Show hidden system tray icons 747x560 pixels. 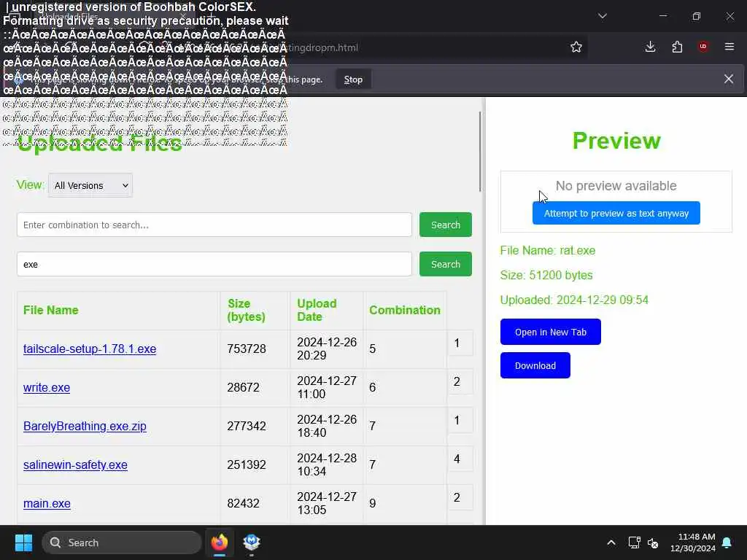coord(611,542)
